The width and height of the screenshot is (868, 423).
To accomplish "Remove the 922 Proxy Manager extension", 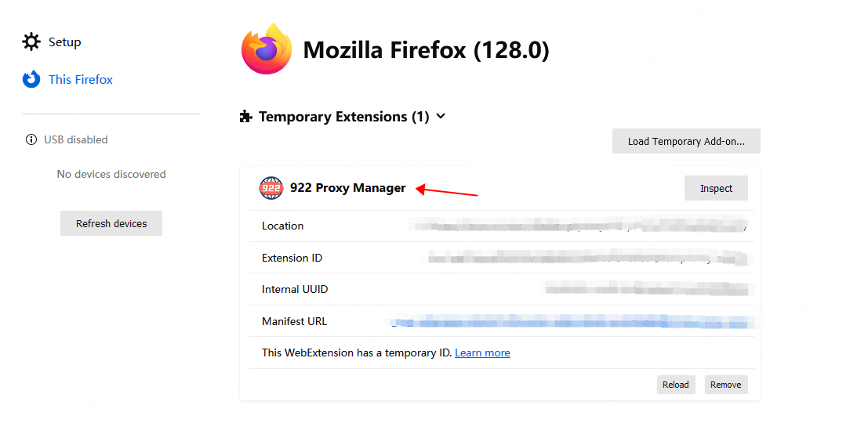I will [725, 385].
